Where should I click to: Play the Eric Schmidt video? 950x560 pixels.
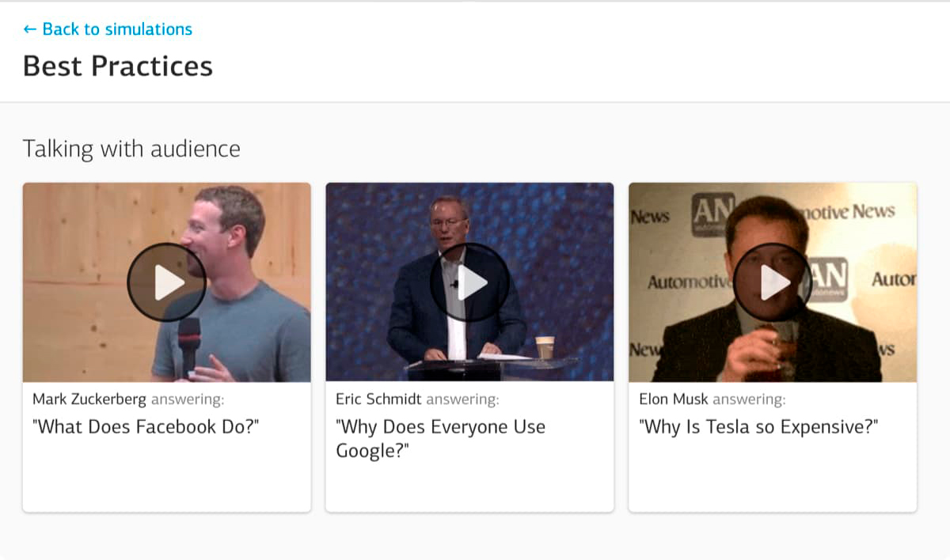[469, 282]
